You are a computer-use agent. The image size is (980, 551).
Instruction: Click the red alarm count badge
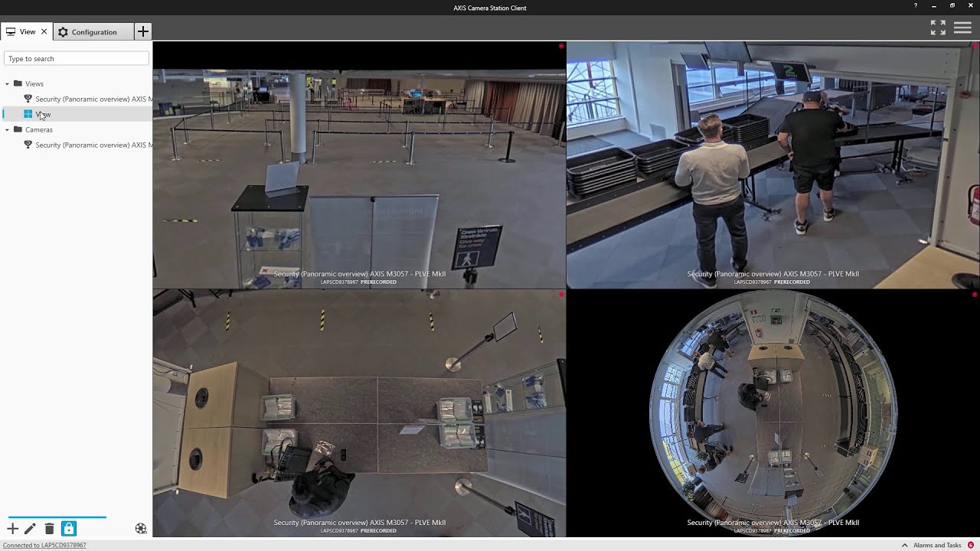971,546
